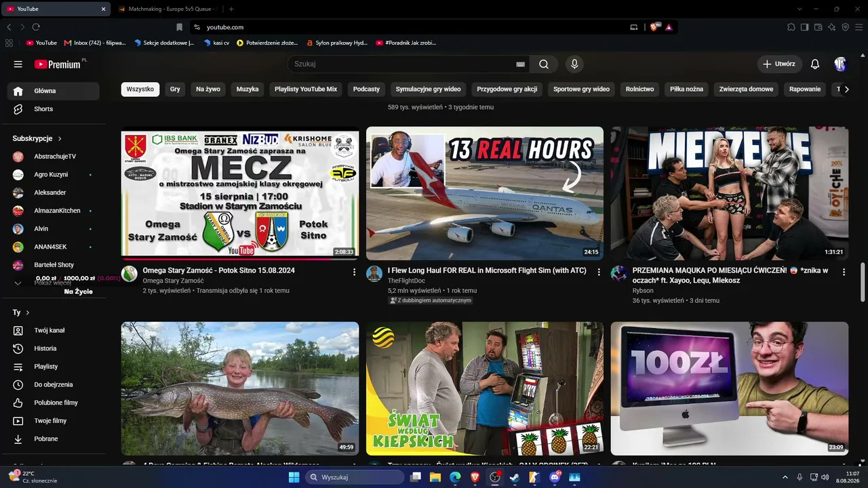Open the YouTube guide hamburger menu
The width and height of the screenshot is (868, 488).
tap(18, 64)
